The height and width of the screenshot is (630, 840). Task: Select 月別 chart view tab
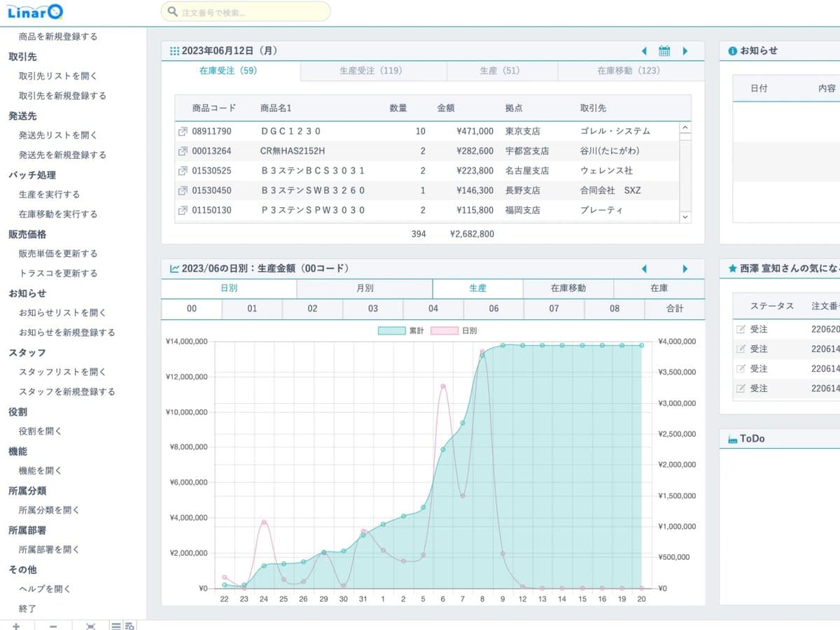click(365, 288)
